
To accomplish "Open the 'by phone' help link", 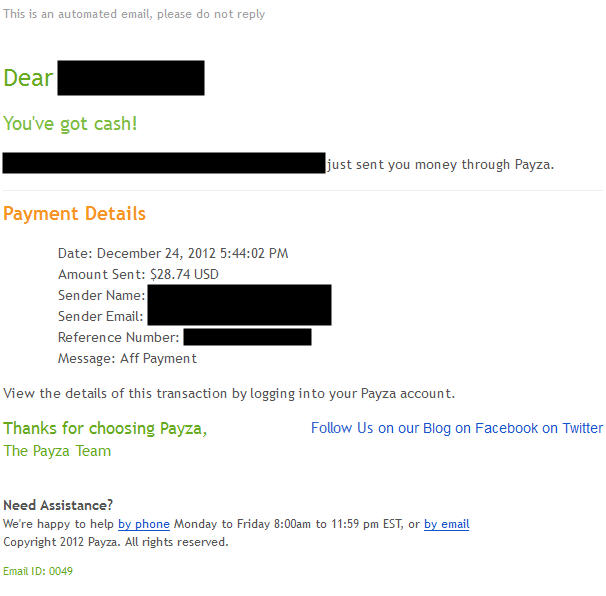I will 144,524.
